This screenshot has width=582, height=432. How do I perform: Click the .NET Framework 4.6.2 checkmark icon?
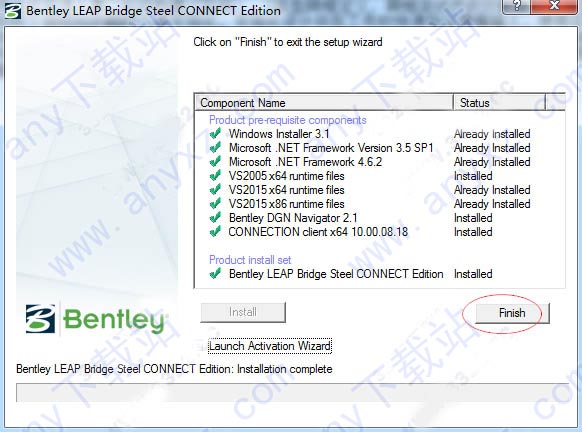(215, 162)
